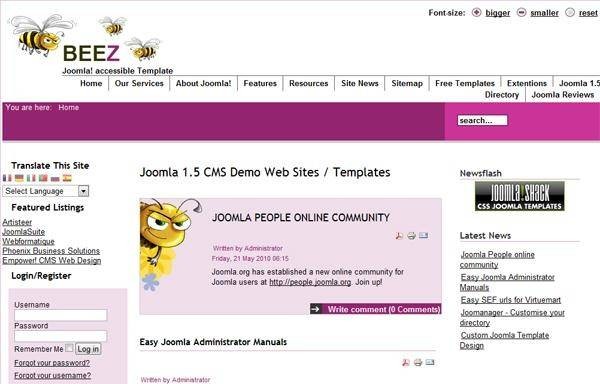Open the Free Templates menu item
600x384 pixels.
[465, 83]
